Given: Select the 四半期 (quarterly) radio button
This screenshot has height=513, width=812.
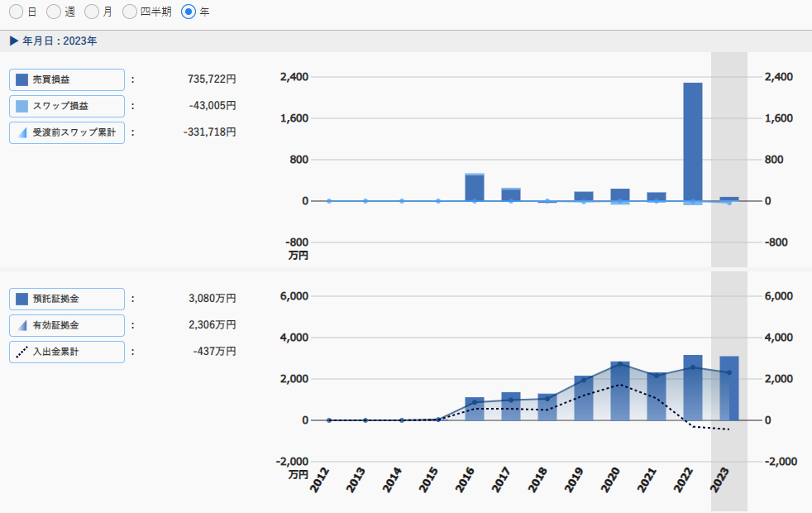Looking at the screenshot, I should 130,12.
